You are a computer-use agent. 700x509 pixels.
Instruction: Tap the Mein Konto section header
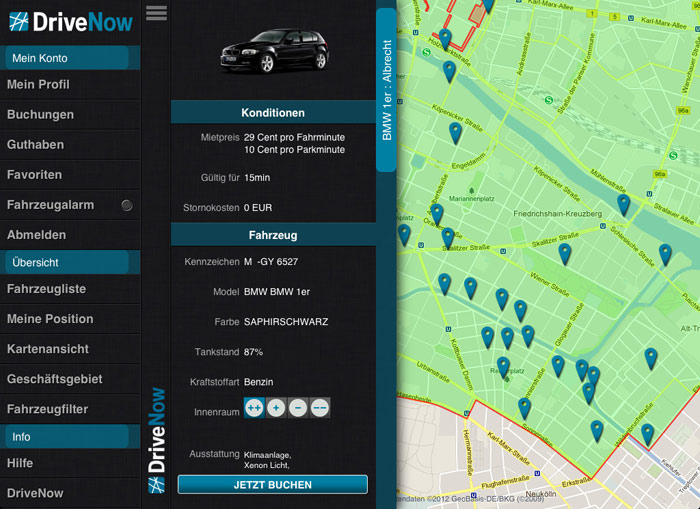[70, 58]
